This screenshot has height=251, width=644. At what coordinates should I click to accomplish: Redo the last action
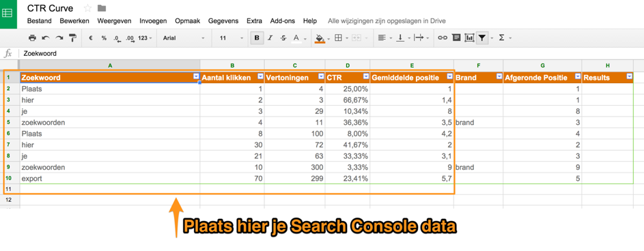[x=59, y=38]
